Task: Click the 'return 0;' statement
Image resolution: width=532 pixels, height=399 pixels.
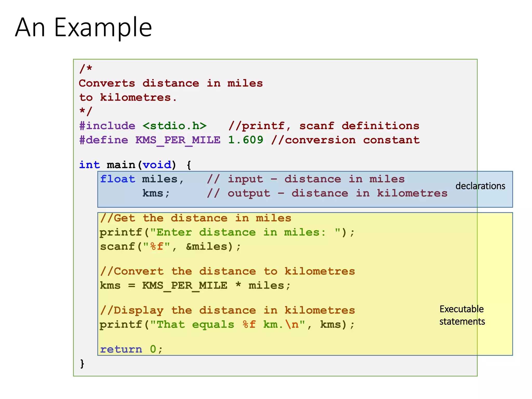Action: pyautogui.click(x=131, y=349)
